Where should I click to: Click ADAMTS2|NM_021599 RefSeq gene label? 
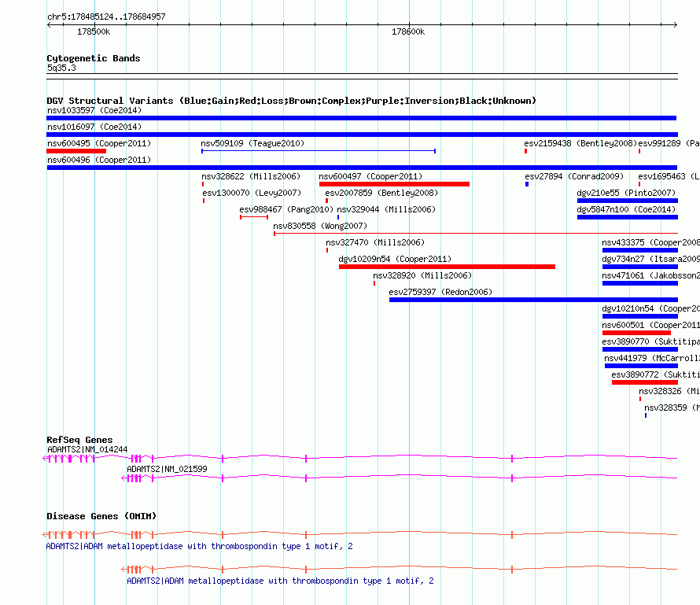(x=167, y=469)
